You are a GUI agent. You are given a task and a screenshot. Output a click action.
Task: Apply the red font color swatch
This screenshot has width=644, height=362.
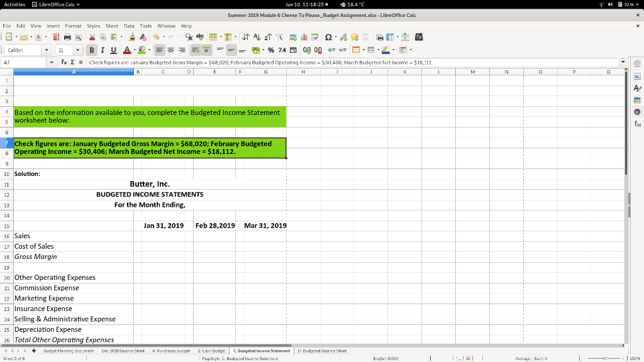click(127, 50)
